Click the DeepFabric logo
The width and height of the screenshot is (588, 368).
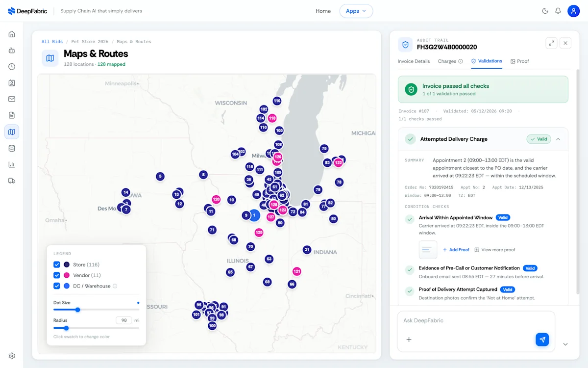click(x=27, y=11)
